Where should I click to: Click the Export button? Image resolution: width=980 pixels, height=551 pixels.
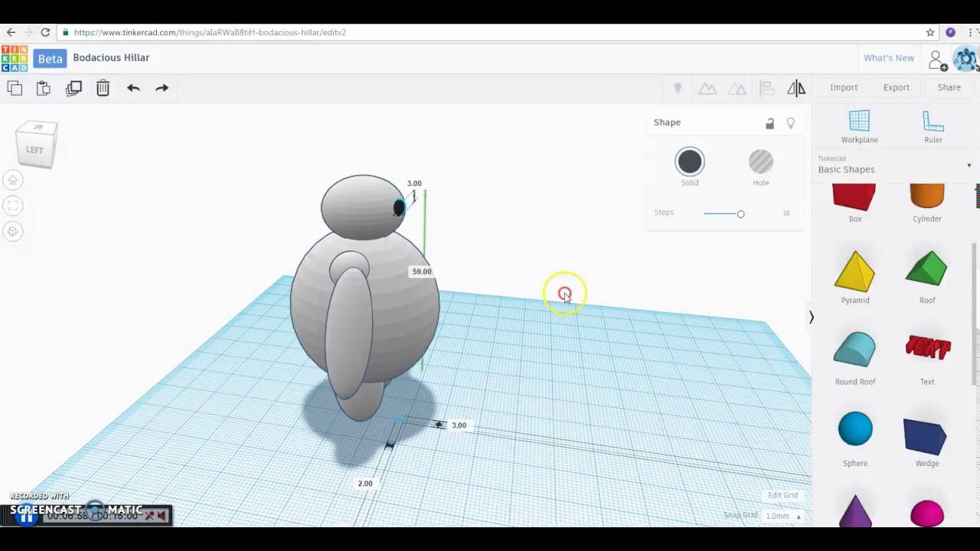[897, 88]
